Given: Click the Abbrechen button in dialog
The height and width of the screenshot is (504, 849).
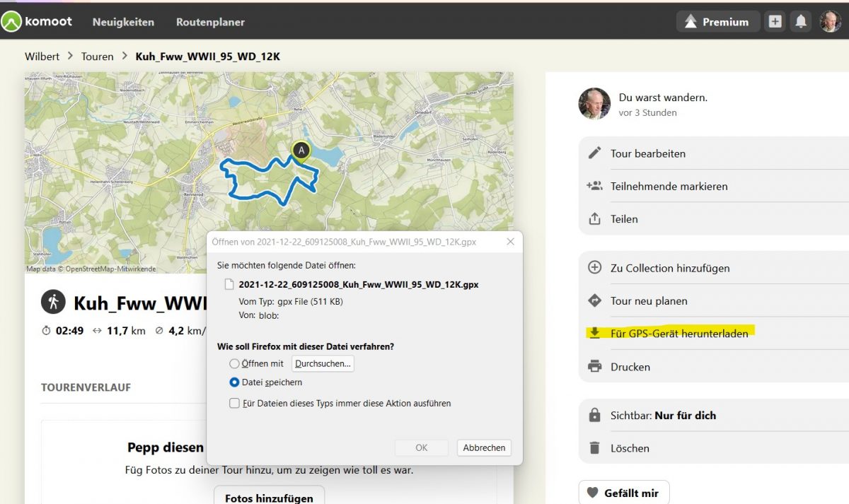Looking at the screenshot, I should (x=484, y=447).
